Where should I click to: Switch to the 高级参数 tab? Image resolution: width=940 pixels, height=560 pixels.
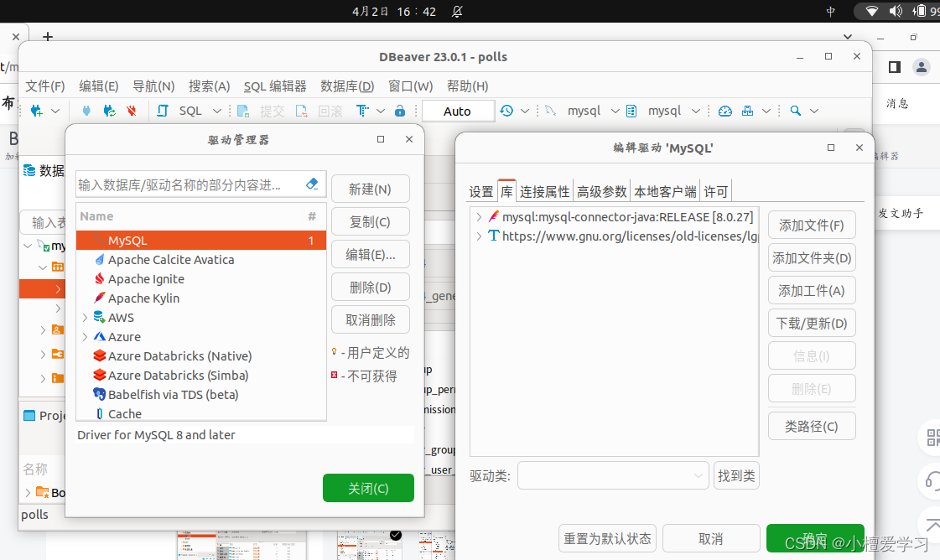601,192
